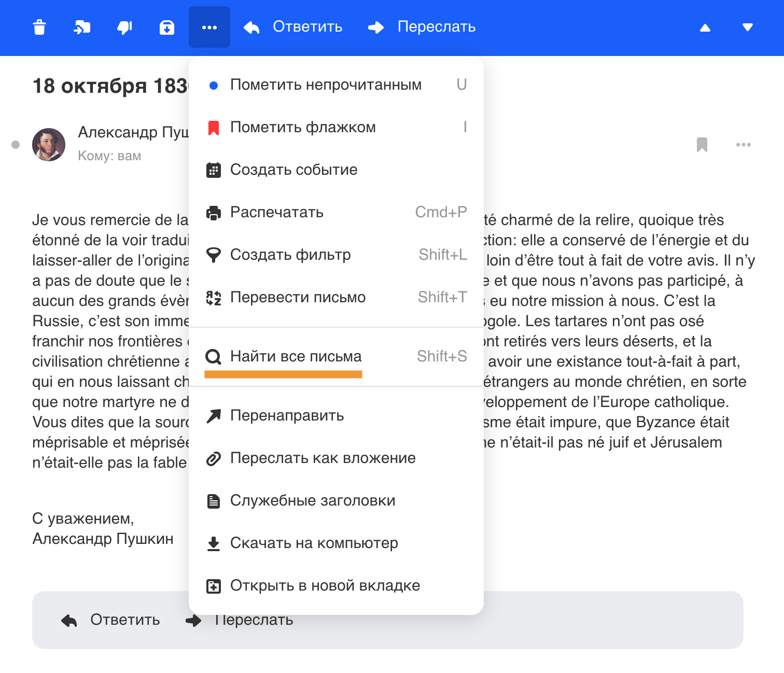This screenshot has width=784, height=673.
Task: Choose Создать фильтр from the menu
Action: tap(336, 255)
